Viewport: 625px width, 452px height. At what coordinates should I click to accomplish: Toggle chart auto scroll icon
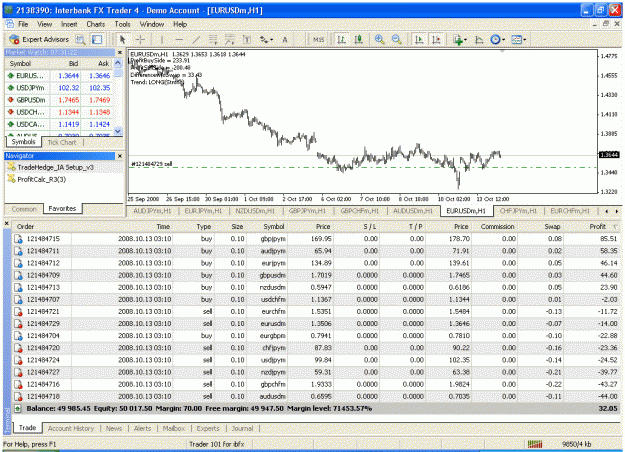click(x=419, y=39)
